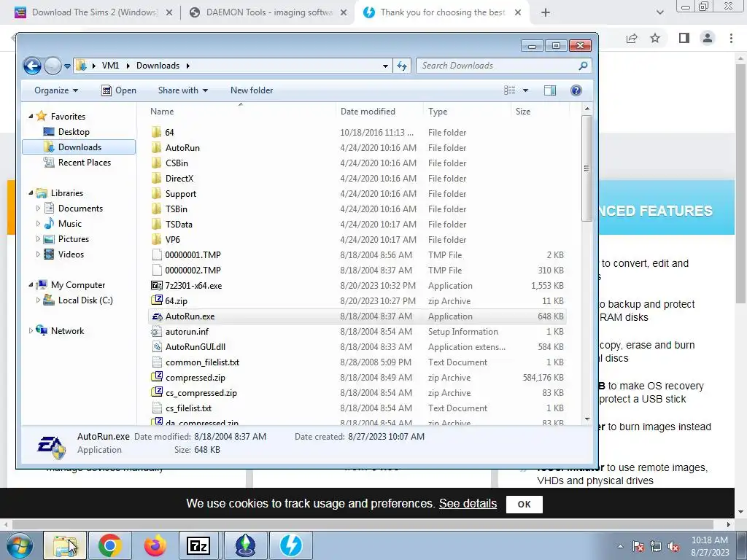Select the TSData folder row

click(357, 224)
